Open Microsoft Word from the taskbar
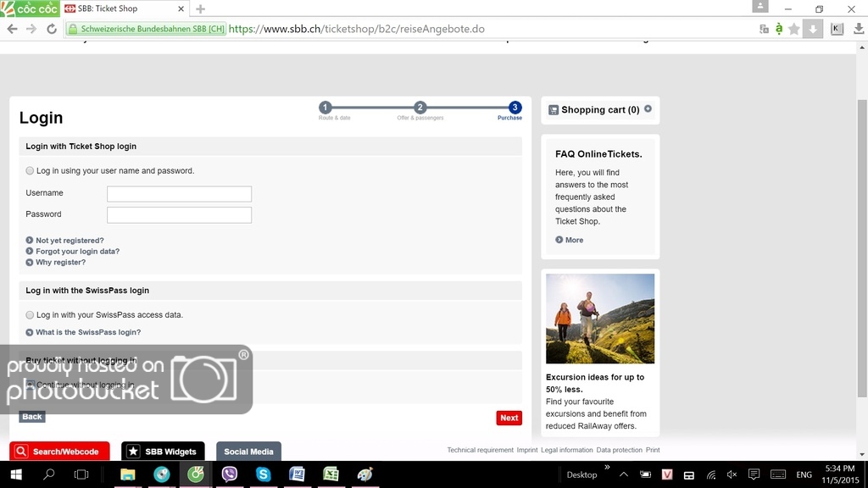This screenshot has width=868, height=488. click(x=297, y=474)
